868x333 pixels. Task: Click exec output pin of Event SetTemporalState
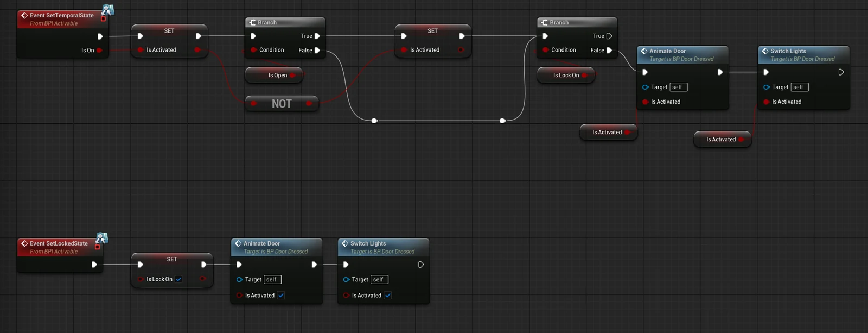tap(100, 36)
